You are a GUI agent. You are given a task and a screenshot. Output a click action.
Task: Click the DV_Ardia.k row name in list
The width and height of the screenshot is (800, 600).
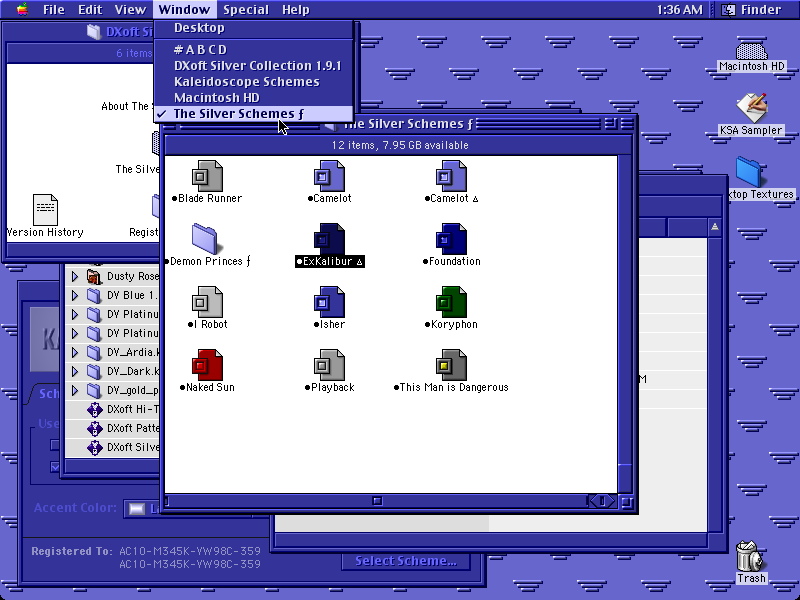click(133, 353)
